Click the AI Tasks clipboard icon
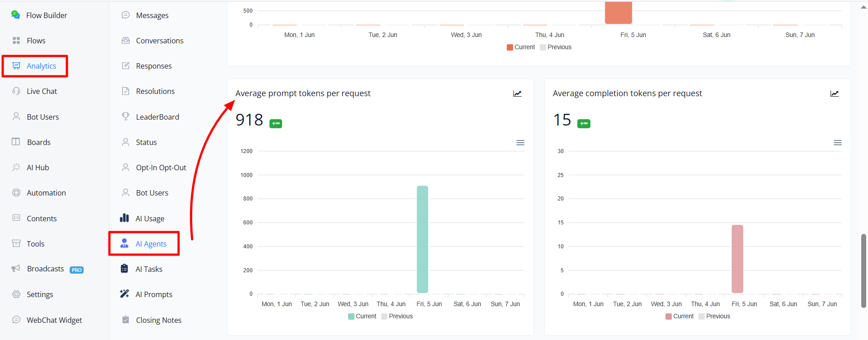Image resolution: width=868 pixels, height=340 pixels. [124, 269]
